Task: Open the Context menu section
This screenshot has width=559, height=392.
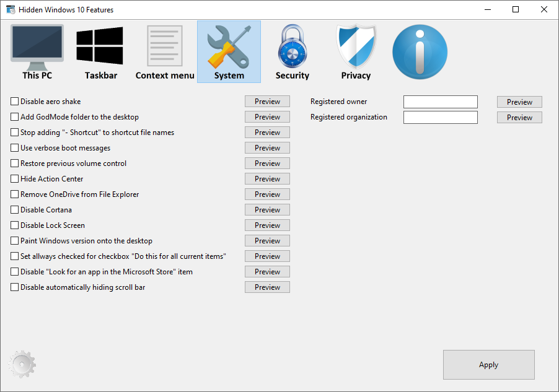Action: [165, 52]
